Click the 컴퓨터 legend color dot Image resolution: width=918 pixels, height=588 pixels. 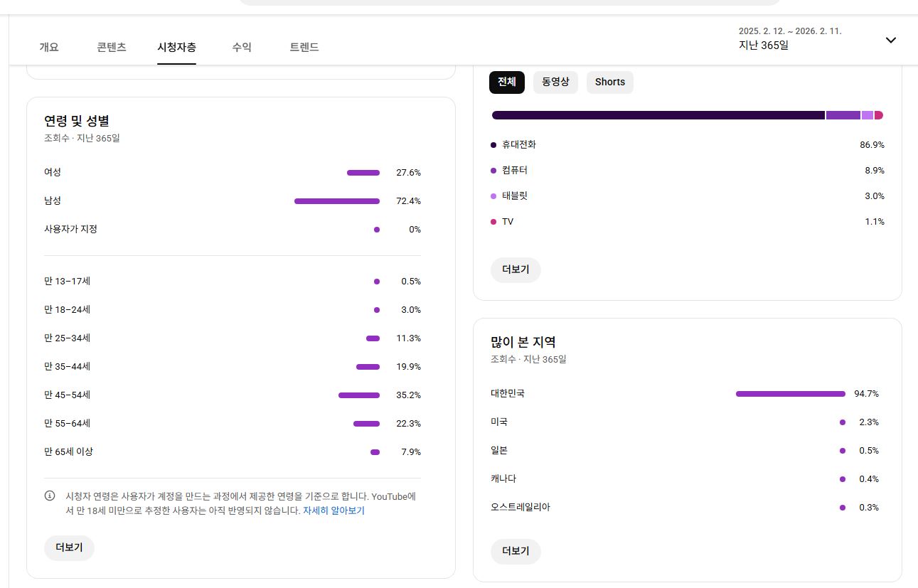[x=493, y=171]
